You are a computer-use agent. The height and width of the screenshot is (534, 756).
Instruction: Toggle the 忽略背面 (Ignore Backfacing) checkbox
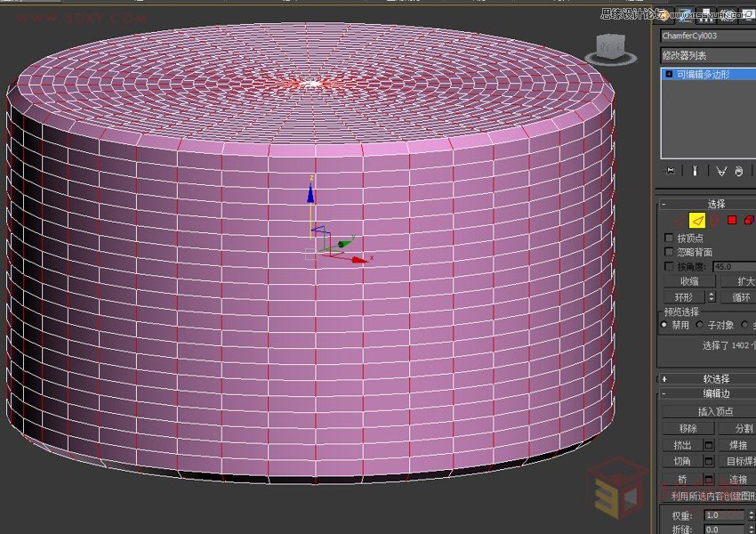[x=669, y=252]
